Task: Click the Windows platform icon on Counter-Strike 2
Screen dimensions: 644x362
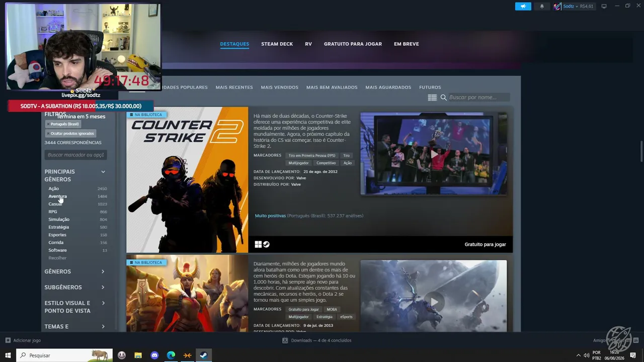Action: (258, 244)
